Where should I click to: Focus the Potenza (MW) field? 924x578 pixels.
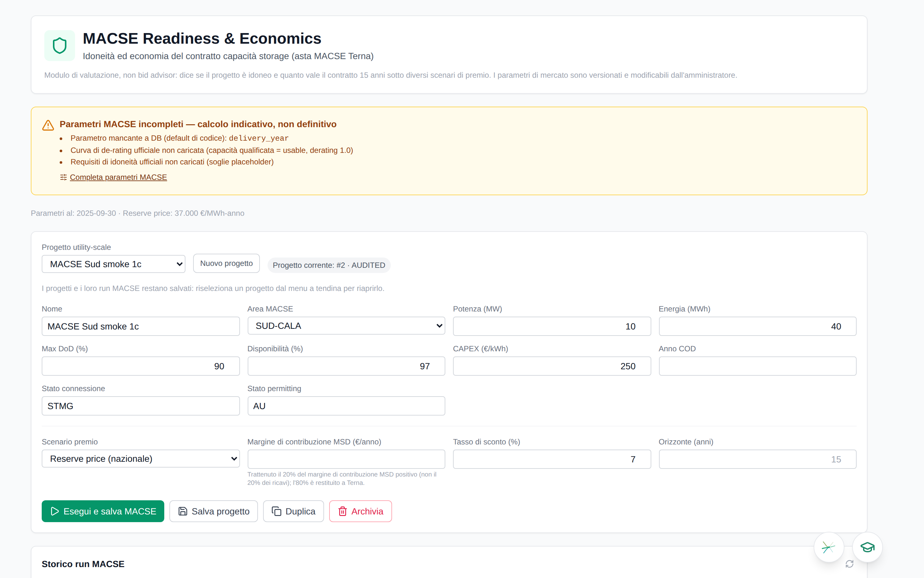point(552,326)
